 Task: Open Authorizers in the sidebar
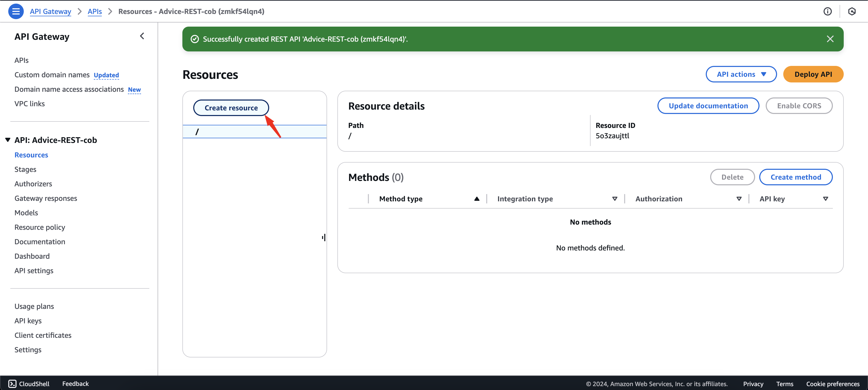pos(33,184)
